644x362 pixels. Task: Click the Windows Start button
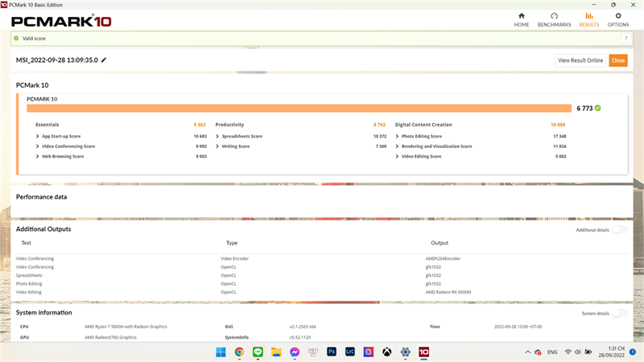pyautogui.click(x=221, y=352)
